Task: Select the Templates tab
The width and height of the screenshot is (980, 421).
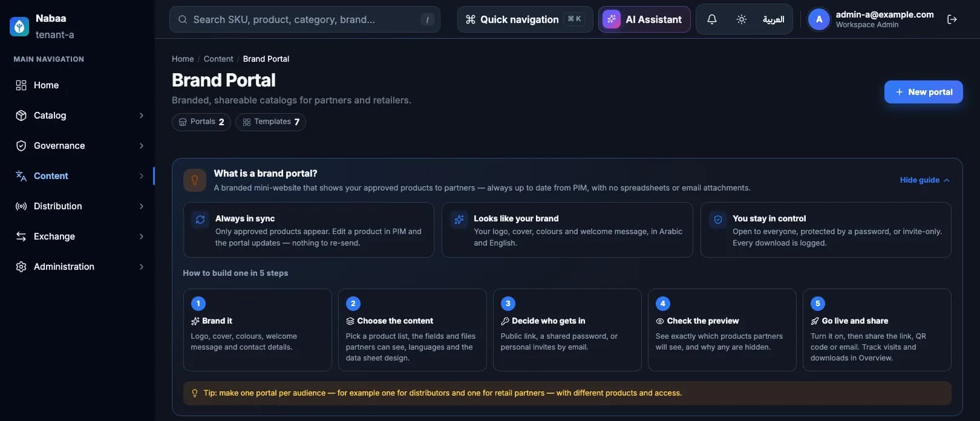Action: (x=270, y=122)
